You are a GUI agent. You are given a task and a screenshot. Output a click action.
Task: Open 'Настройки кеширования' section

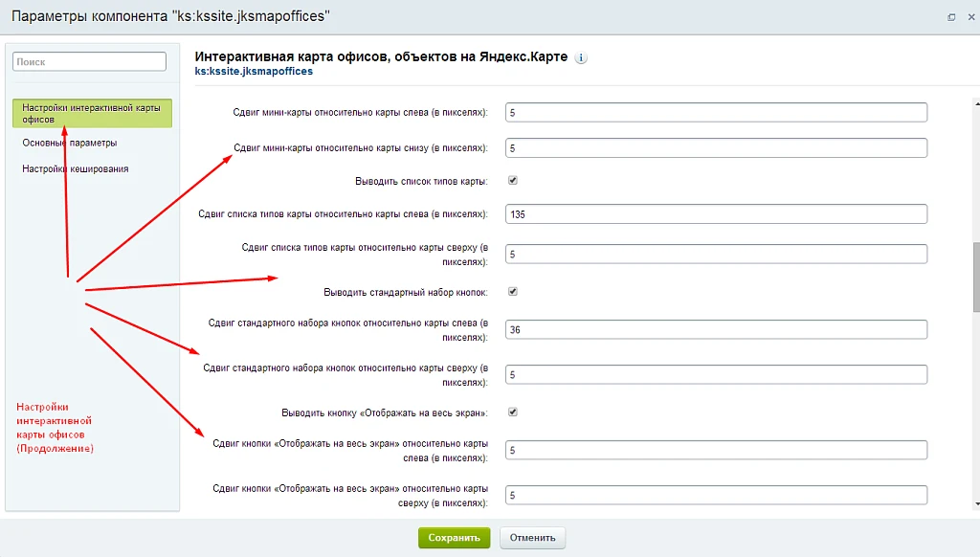tap(75, 168)
